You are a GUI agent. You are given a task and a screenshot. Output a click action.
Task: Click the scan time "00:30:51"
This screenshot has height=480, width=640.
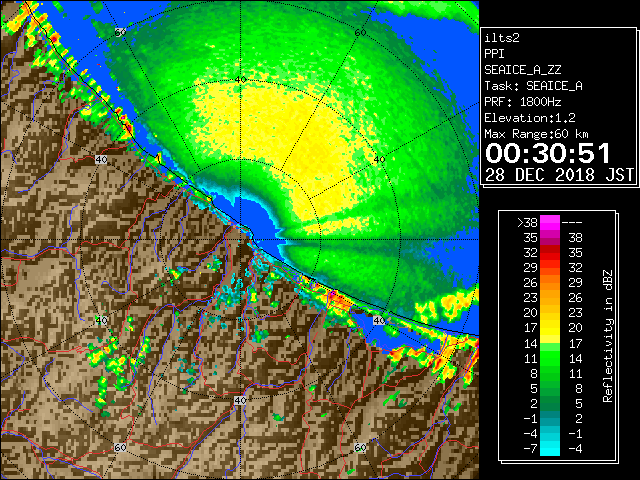coord(548,153)
